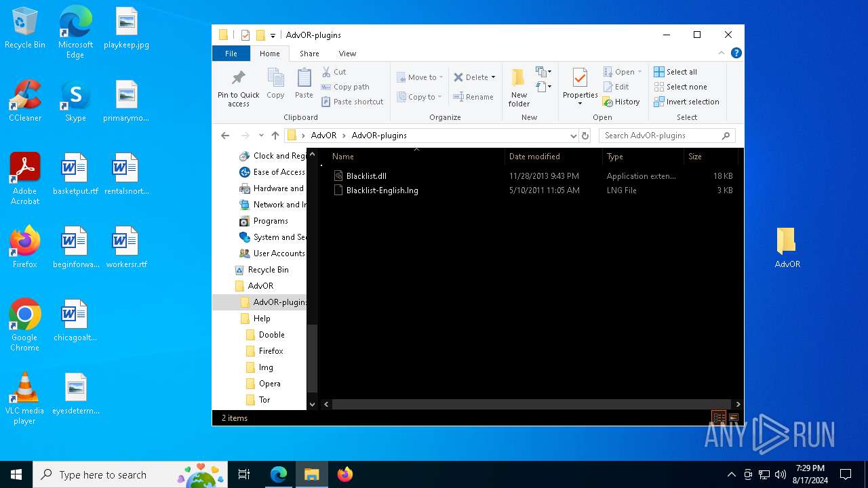Click the Edit command in Open group

(616, 87)
